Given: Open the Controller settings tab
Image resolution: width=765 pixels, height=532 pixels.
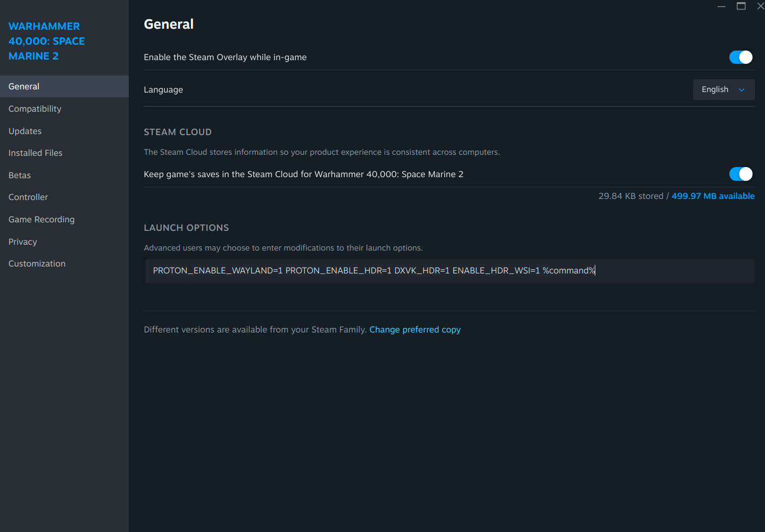Looking at the screenshot, I should point(64,197).
